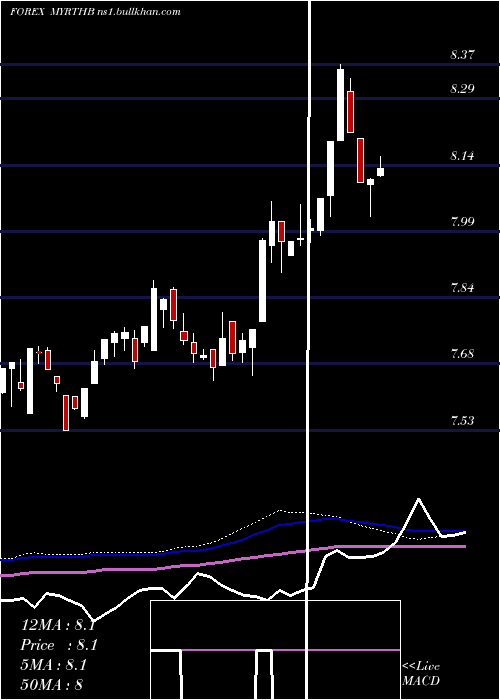Click the 7.84 price level label
500x700 pixels.
click(462, 288)
